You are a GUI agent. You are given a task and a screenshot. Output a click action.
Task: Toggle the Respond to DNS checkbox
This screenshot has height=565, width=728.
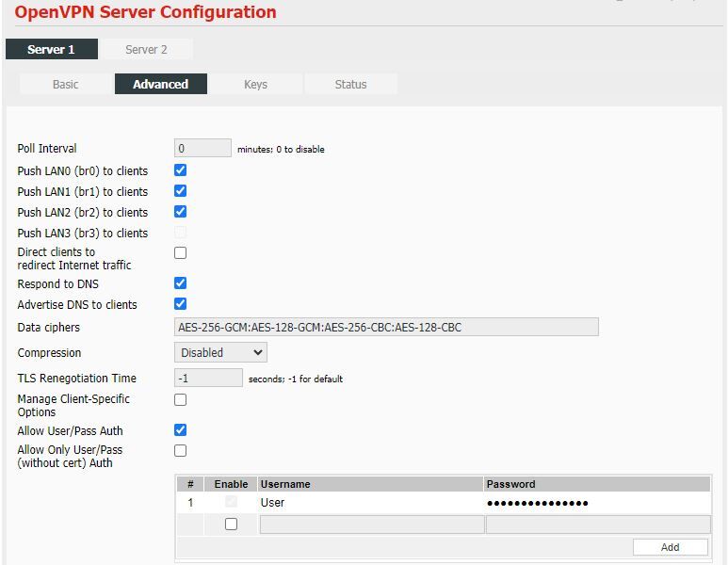(180, 283)
